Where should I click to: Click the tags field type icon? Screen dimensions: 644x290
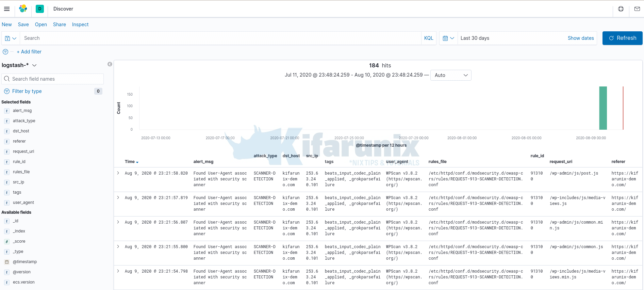click(x=7, y=193)
